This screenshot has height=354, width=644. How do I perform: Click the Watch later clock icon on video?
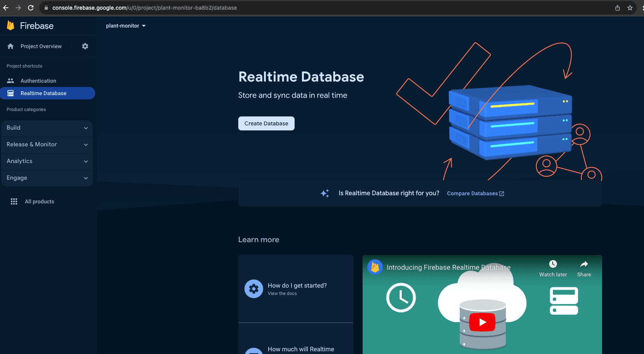point(553,264)
